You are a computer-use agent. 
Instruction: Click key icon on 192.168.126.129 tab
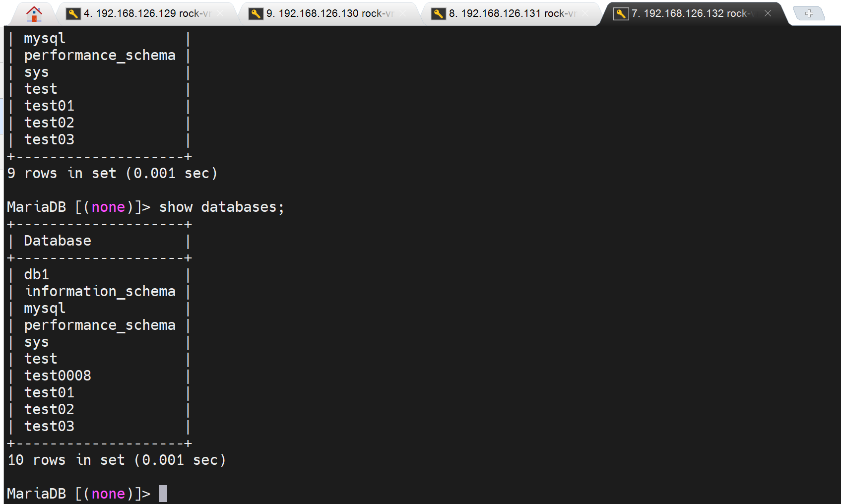pos(73,14)
